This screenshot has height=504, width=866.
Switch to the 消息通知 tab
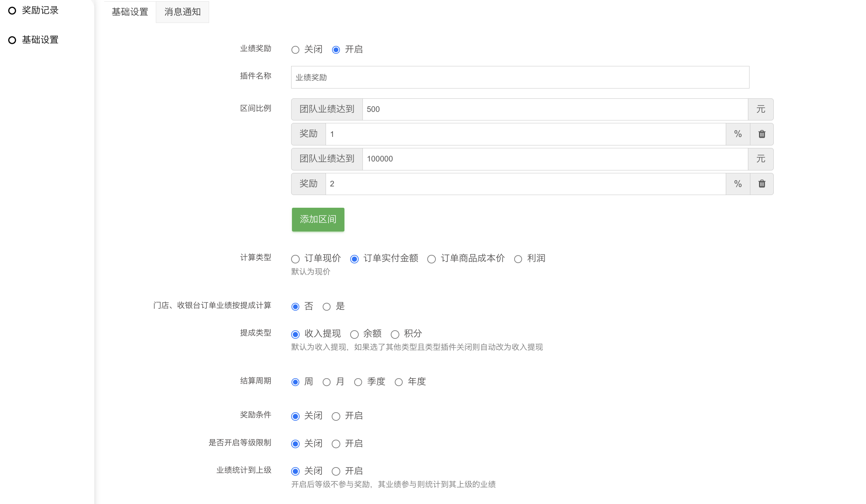click(x=182, y=12)
